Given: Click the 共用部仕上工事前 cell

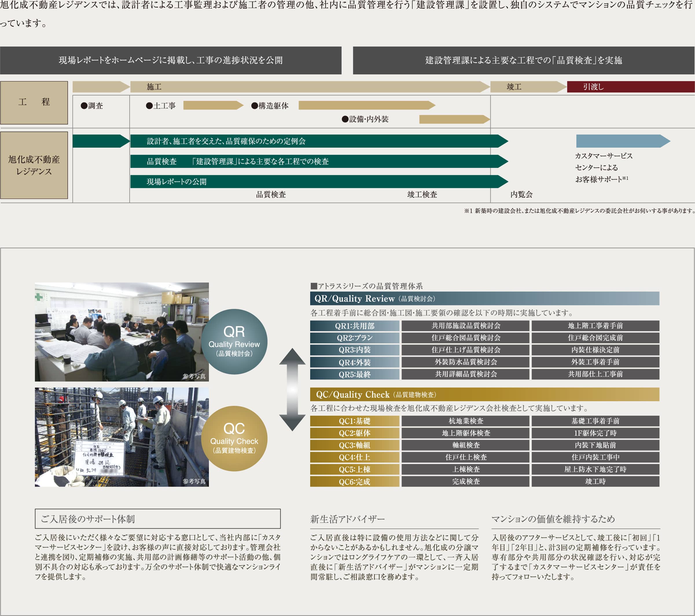Looking at the screenshot, I should pos(595,374).
